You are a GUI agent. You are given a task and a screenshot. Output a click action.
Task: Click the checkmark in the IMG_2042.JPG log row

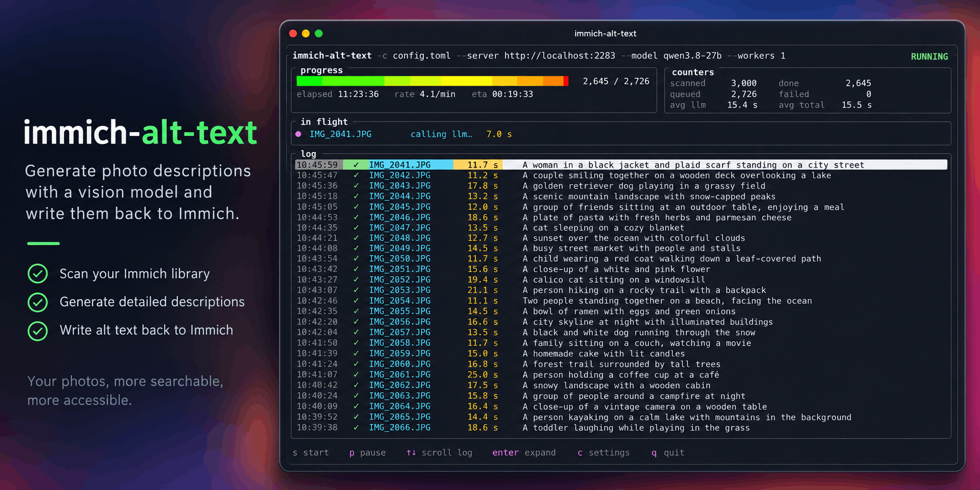tap(356, 176)
